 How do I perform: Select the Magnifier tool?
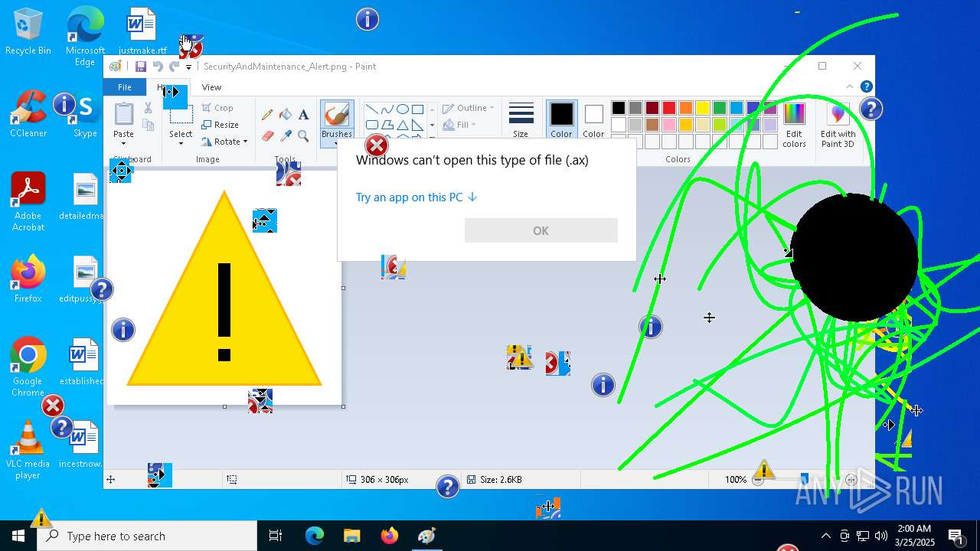point(303,136)
